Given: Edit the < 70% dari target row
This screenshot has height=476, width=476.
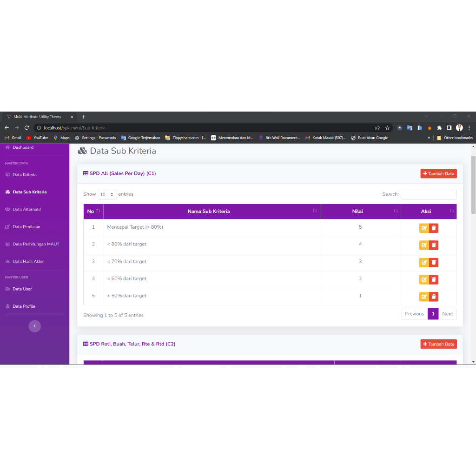Looking at the screenshot, I should (424, 262).
